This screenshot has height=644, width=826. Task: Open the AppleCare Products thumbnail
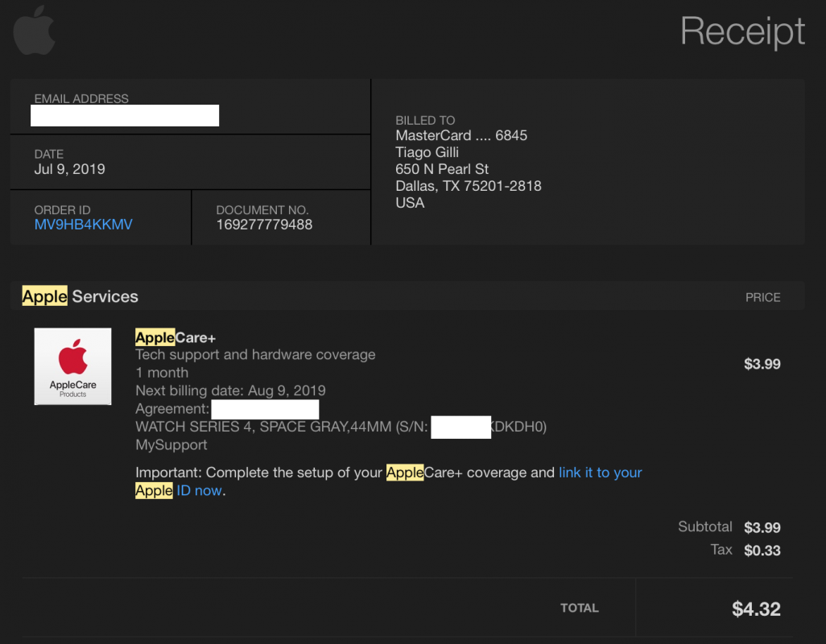(72, 366)
